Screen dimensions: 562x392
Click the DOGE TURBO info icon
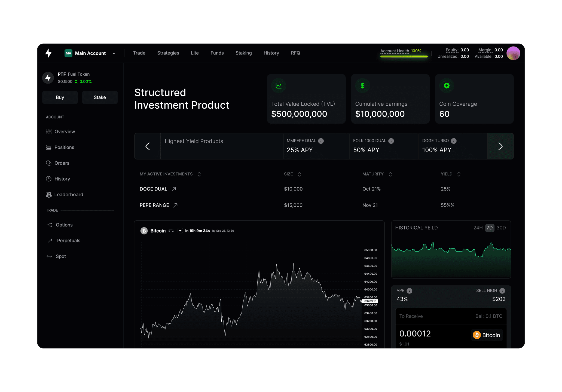tap(454, 141)
